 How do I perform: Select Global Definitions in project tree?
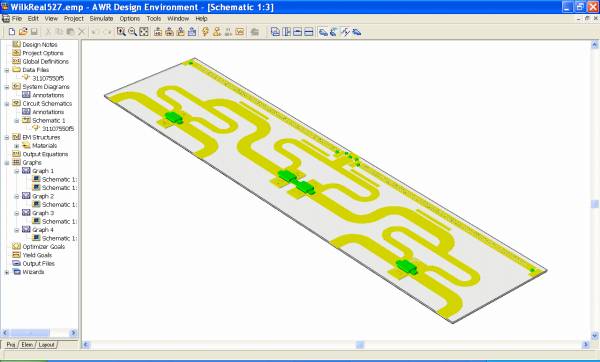[46, 62]
